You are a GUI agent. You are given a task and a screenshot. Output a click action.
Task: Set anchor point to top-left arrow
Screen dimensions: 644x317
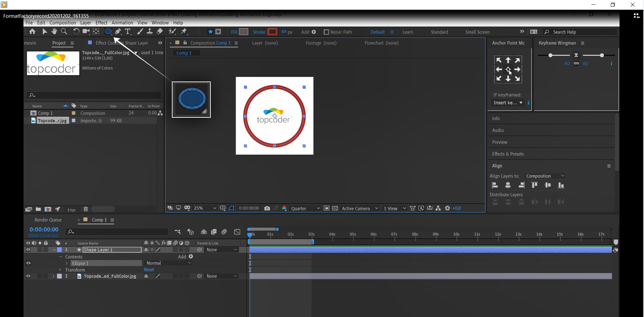(499, 60)
